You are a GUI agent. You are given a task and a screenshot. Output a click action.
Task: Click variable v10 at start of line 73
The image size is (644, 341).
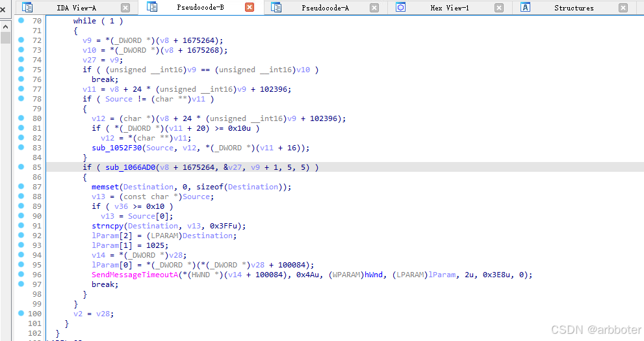[x=89, y=50]
